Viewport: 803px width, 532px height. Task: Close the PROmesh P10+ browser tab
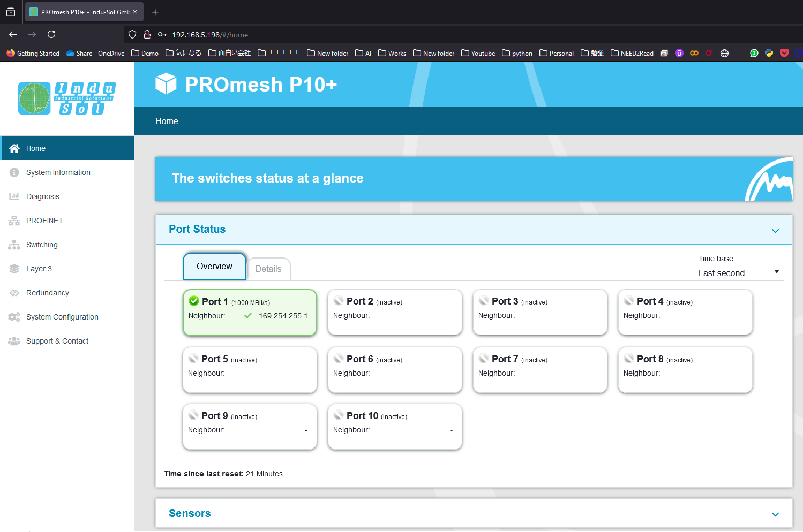click(135, 12)
